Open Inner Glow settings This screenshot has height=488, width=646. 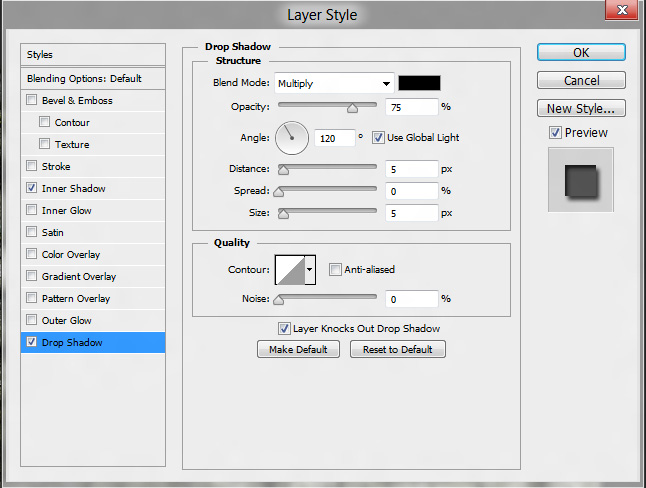click(x=93, y=210)
